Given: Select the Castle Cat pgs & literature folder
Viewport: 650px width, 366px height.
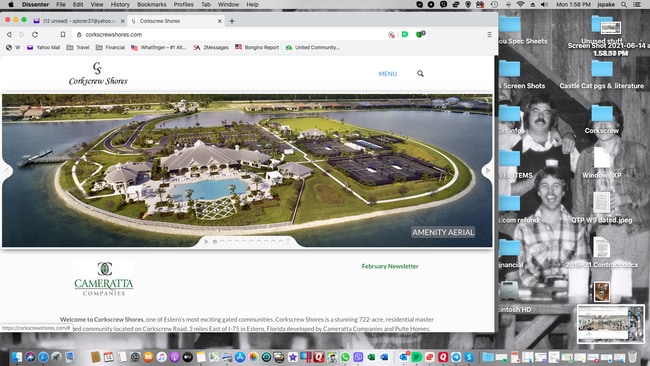Looking at the screenshot, I should coord(601,75).
